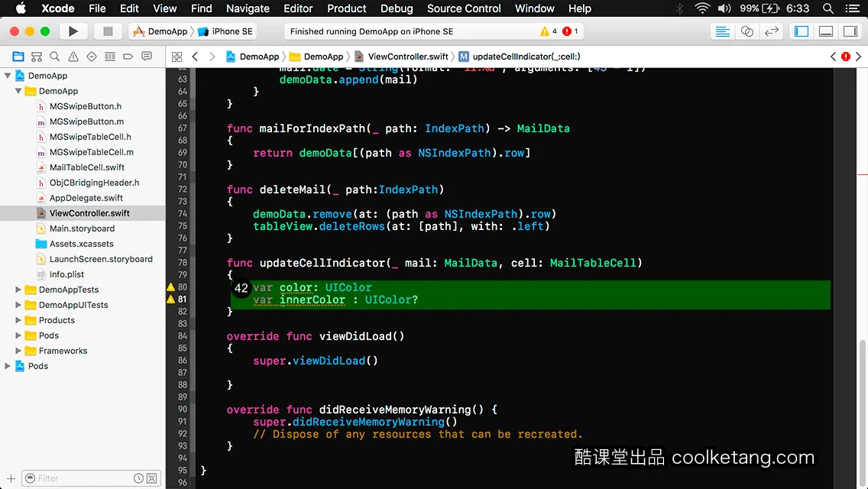
Task: Toggle the Navigator pane visibility
Action: click(802, 31)
